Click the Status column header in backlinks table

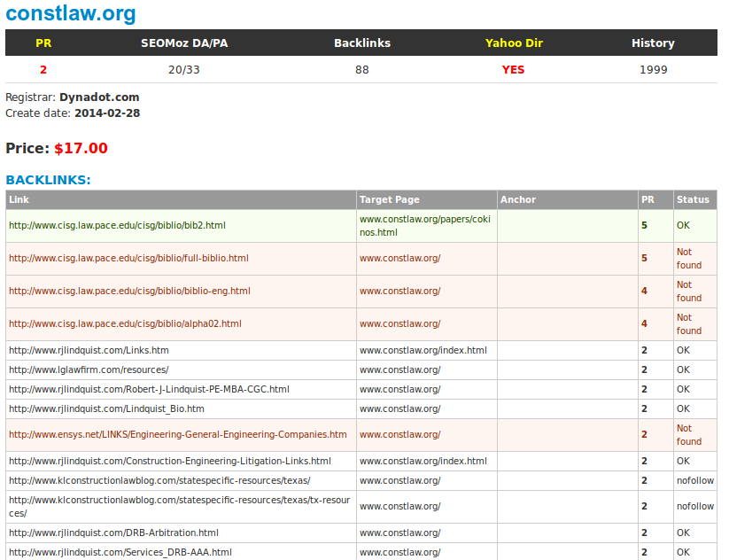click(693, 199)
